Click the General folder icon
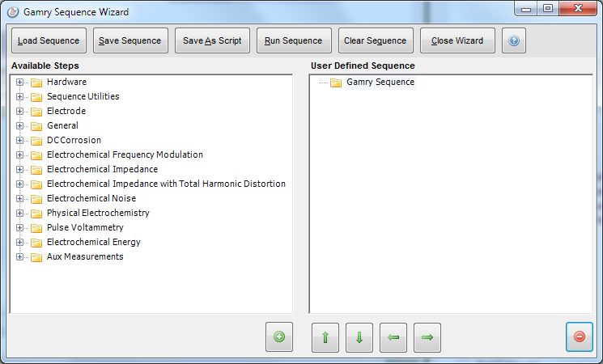This screenshot has width=603, height=364. pyautogui.click(x=36, y=126)
